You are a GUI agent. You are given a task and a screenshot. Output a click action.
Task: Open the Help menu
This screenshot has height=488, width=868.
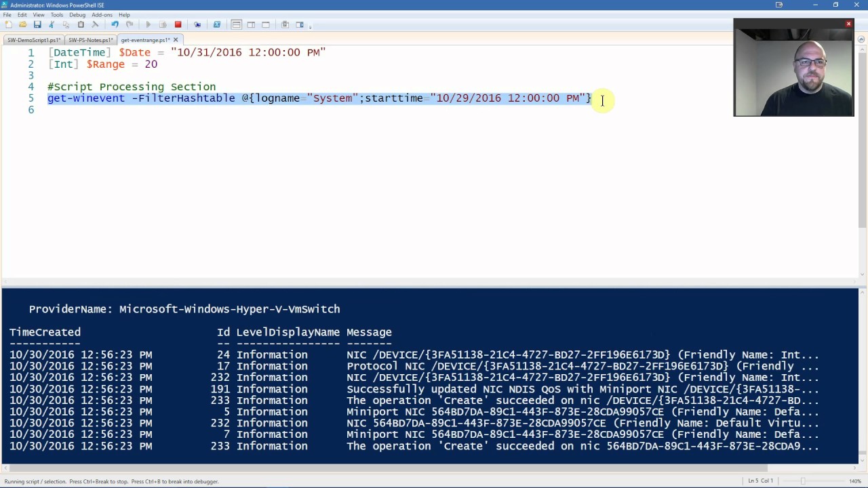click(x=124, y=14)
